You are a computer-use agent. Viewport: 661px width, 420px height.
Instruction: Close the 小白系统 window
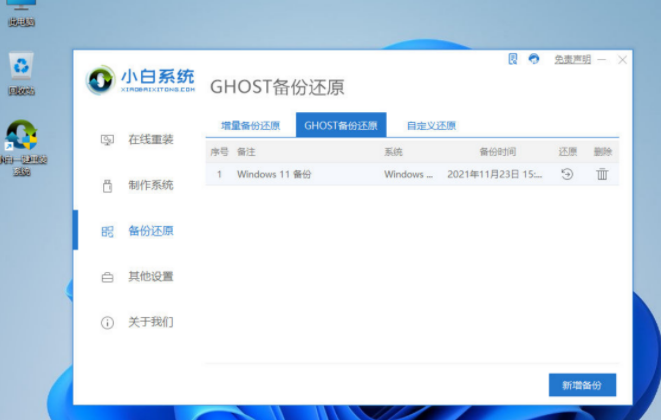tap(622, 60)
